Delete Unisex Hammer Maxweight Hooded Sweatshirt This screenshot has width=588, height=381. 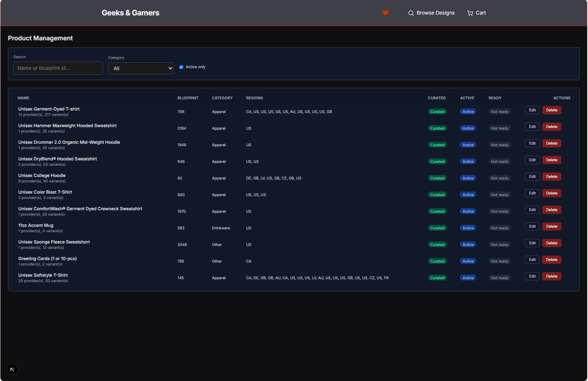[x=552, y=127]
